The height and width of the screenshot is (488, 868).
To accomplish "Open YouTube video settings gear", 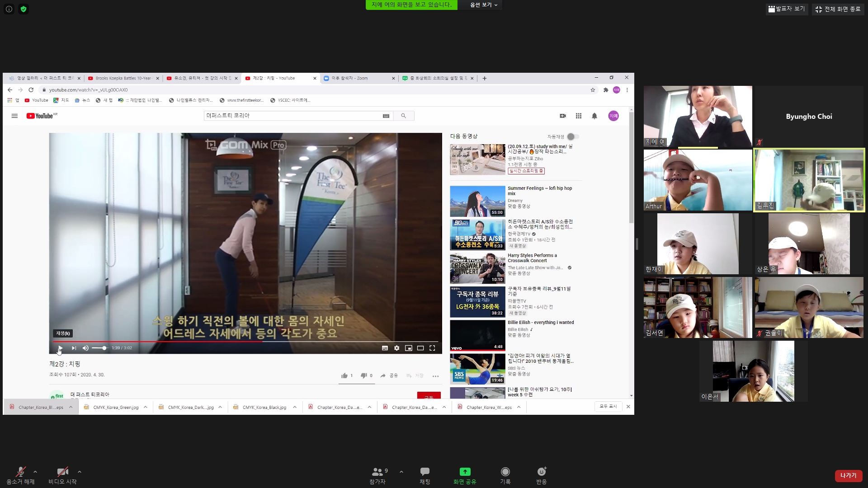I will (x=396, y=348).
